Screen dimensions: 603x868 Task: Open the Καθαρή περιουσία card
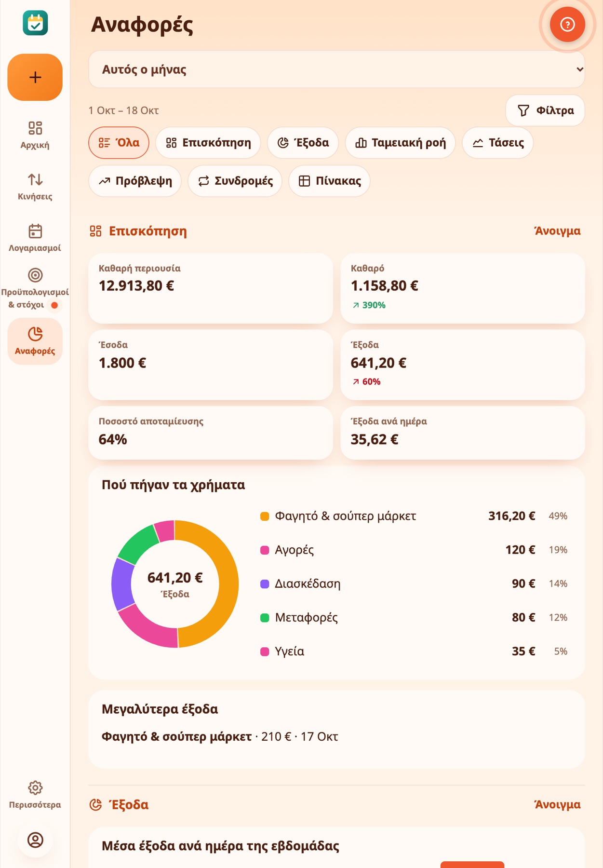tap(211, 288)
